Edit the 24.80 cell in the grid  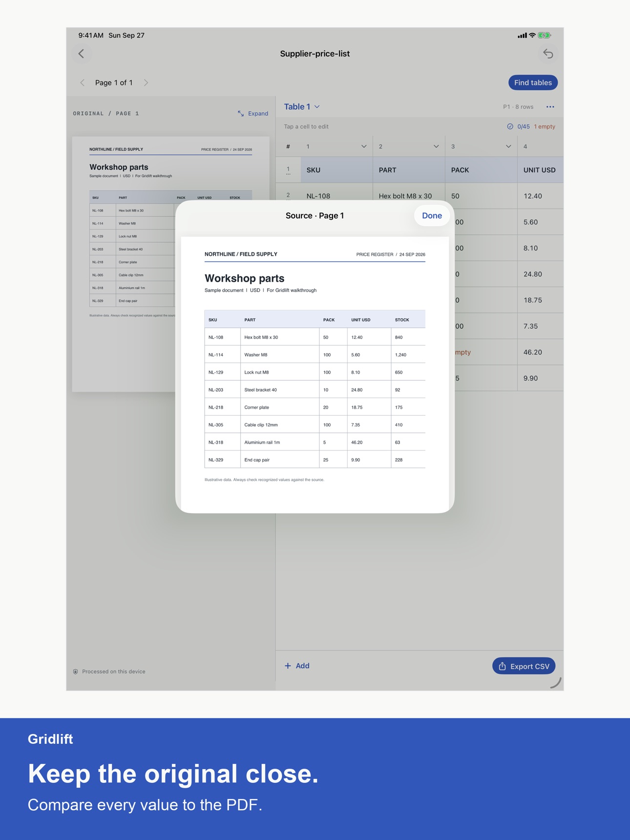pyautogui.click(x=540, y=274)
